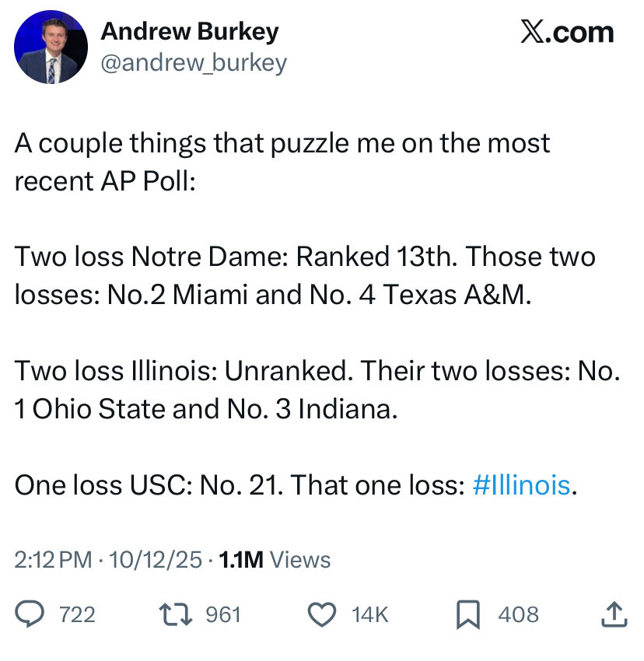The image size is (644, 661).
Task: Select the Two loss Illinois paragraph
Action: [x=317, y=390]
